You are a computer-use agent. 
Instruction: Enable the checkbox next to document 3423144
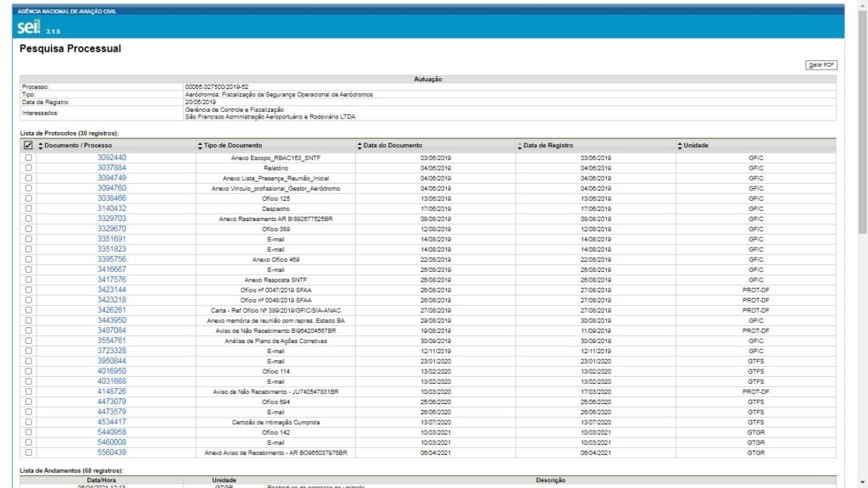(28, 290)
